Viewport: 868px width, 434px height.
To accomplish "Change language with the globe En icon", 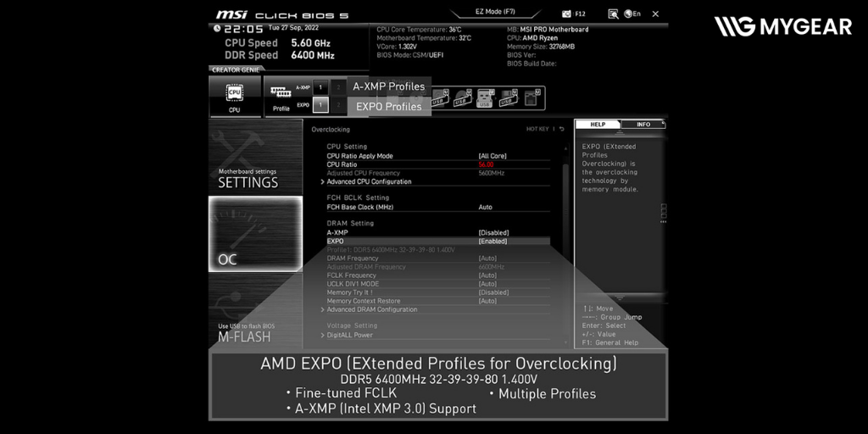I will 632,14.
